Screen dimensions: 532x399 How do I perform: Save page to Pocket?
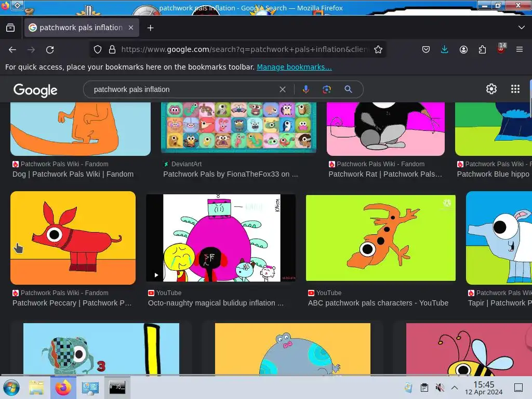point(426,49)
